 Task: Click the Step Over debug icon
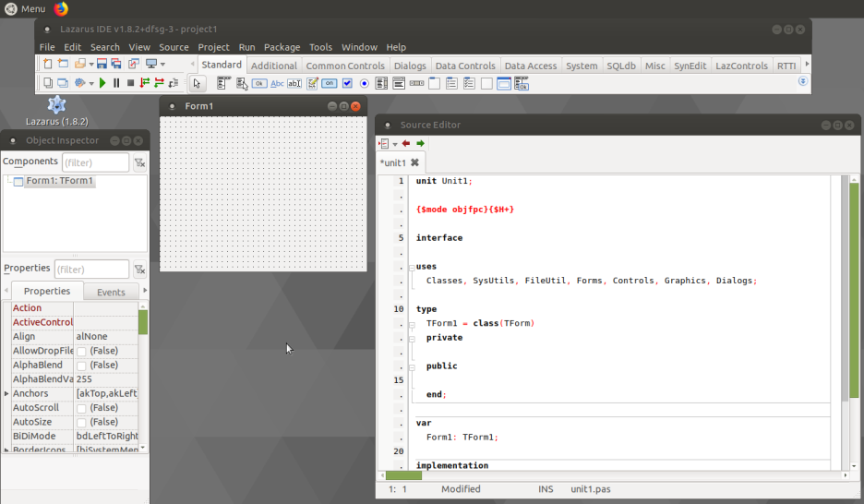[x=160, y=83]
